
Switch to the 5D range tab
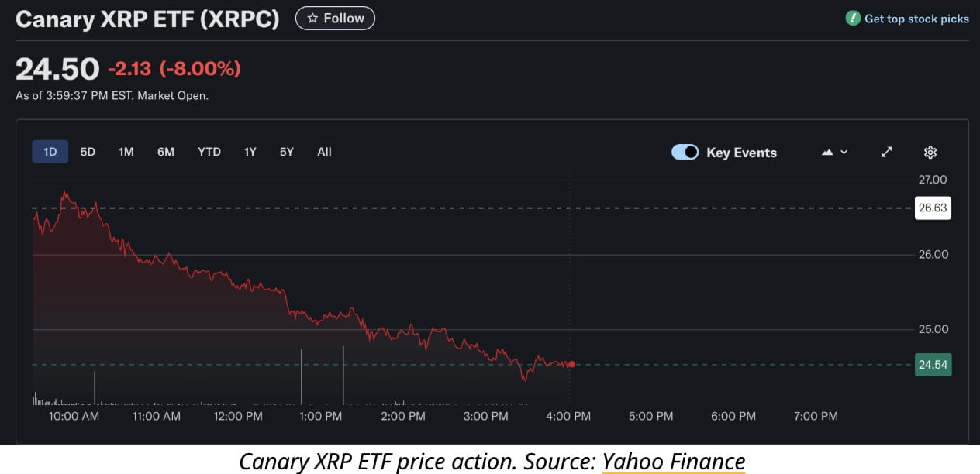pyautogui.click(x=88, y=152)
